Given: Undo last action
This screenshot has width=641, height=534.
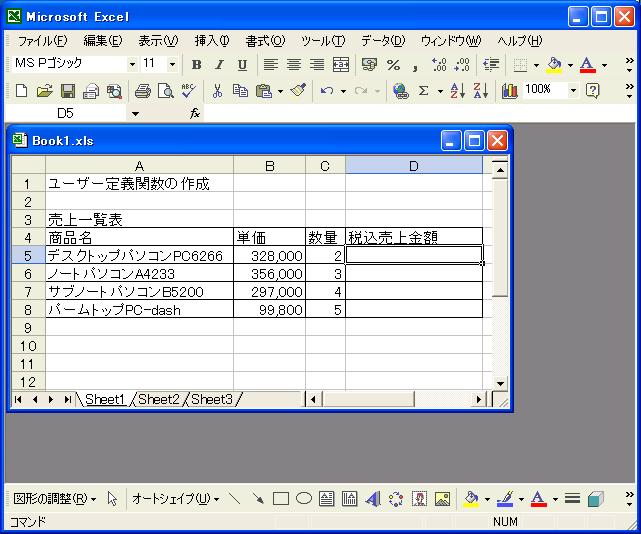Looking at the screenshot, I should (327, 90).
